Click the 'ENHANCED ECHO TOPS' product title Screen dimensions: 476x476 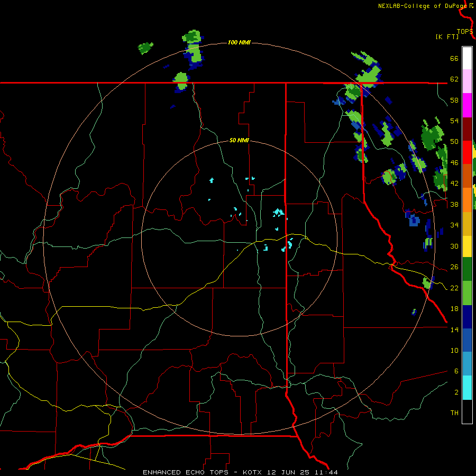coord(186,472)
